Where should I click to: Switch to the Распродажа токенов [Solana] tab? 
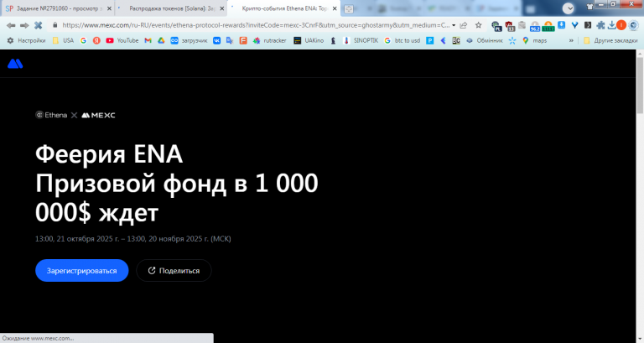(x=170, y=8)
